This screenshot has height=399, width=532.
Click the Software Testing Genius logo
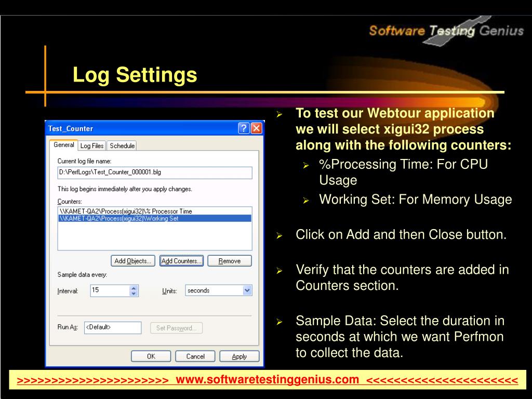446,31
